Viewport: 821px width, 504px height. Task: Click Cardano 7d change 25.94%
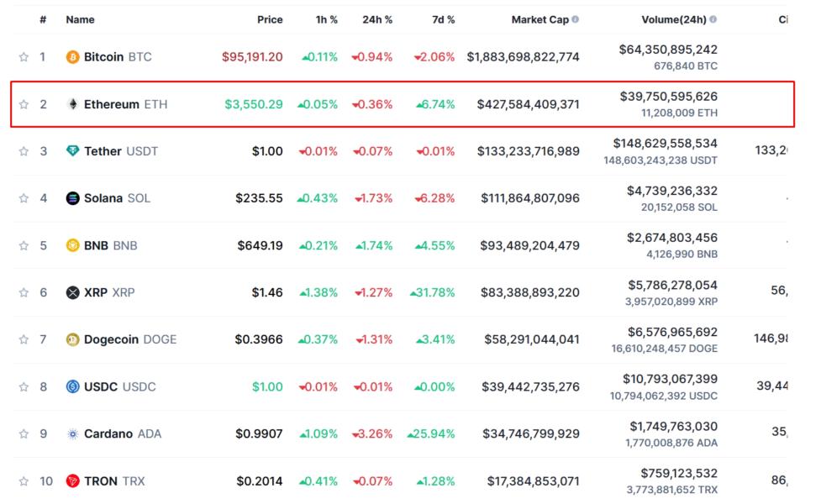431,434
